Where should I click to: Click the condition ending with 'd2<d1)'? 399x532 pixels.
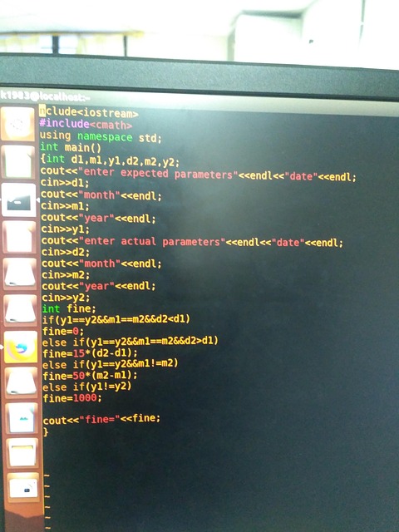tap(116, 319)
